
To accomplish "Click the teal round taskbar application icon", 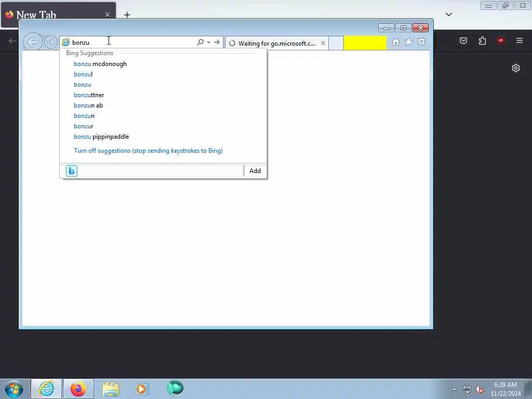I will click(x=175, y=388).
